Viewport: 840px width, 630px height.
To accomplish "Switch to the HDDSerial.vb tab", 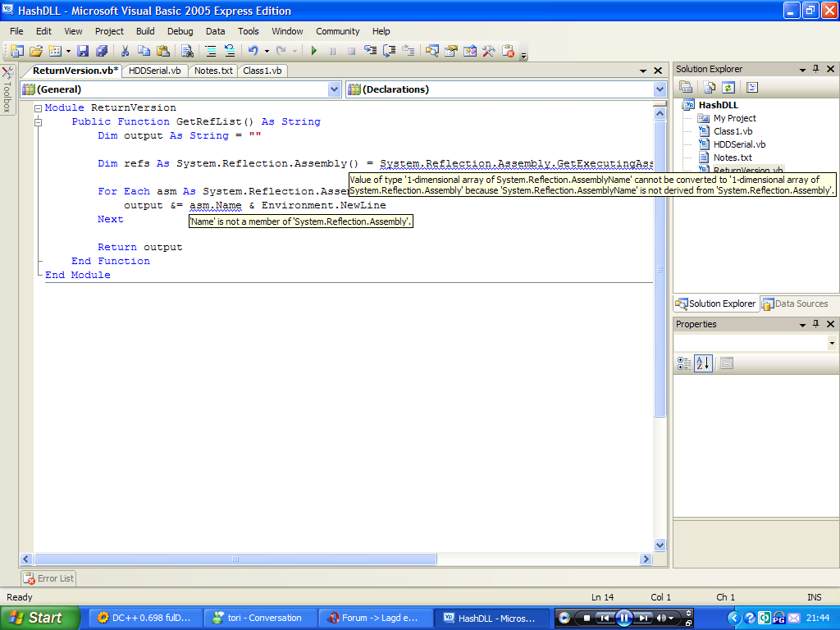I will pos(155,71).
